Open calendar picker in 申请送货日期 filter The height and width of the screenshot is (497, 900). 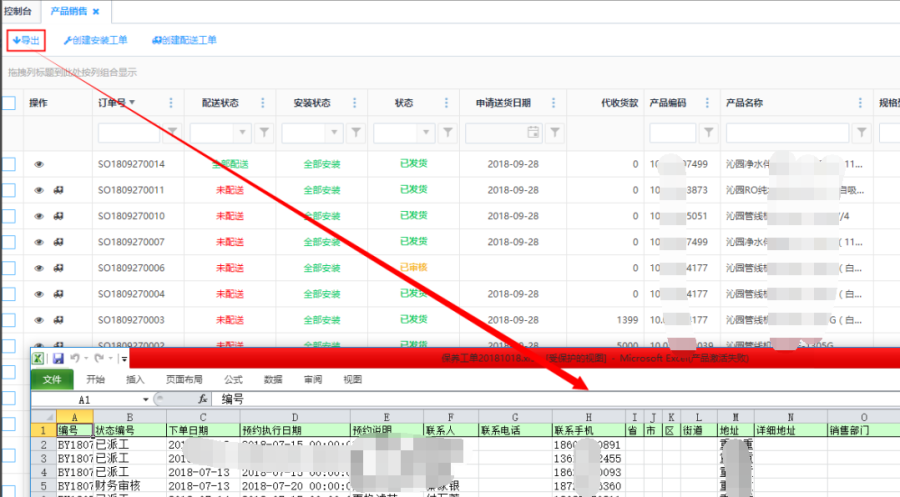(533, 132)
